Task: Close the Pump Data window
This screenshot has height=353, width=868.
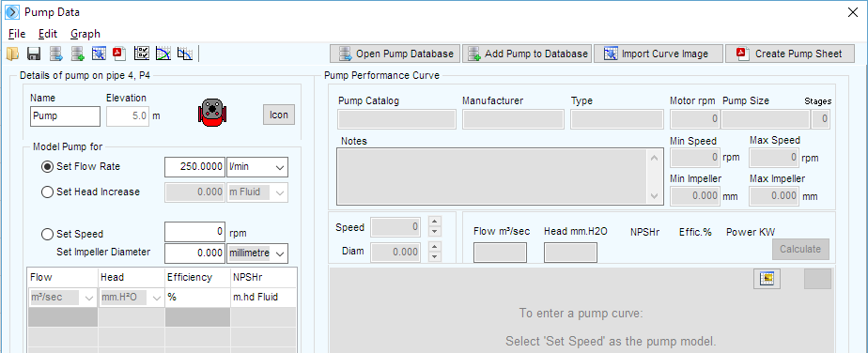Action: pyautogui.click(x=853, y=12)
